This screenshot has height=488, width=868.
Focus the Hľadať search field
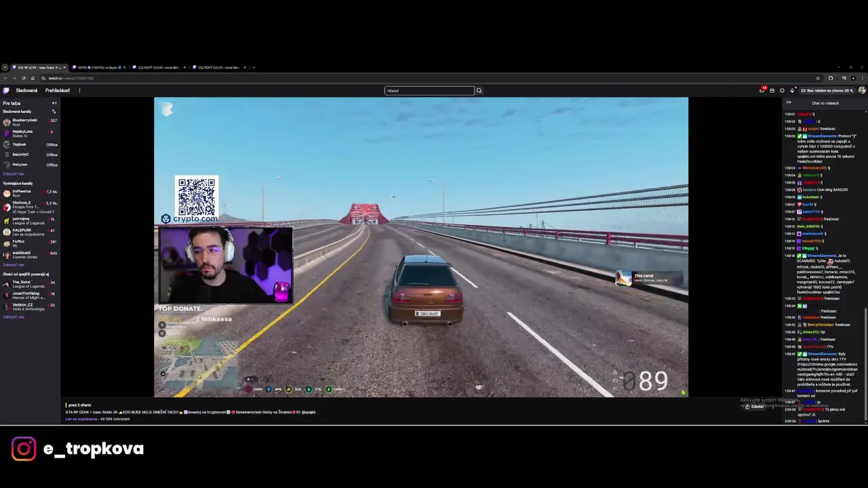(x=429, y=90)
